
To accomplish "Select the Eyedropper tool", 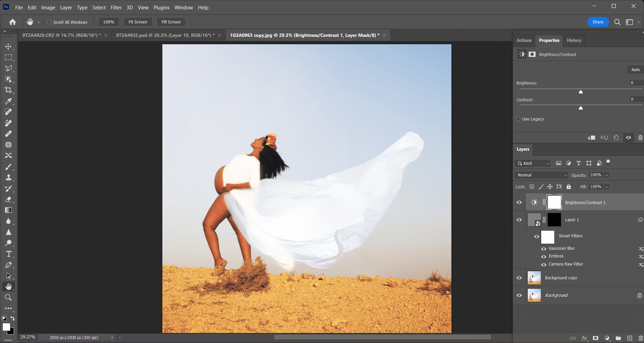I will [8, 101].
